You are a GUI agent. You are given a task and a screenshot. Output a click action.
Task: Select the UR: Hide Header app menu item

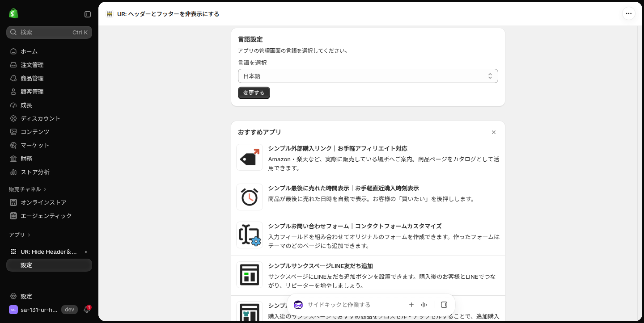click(49, 252)
